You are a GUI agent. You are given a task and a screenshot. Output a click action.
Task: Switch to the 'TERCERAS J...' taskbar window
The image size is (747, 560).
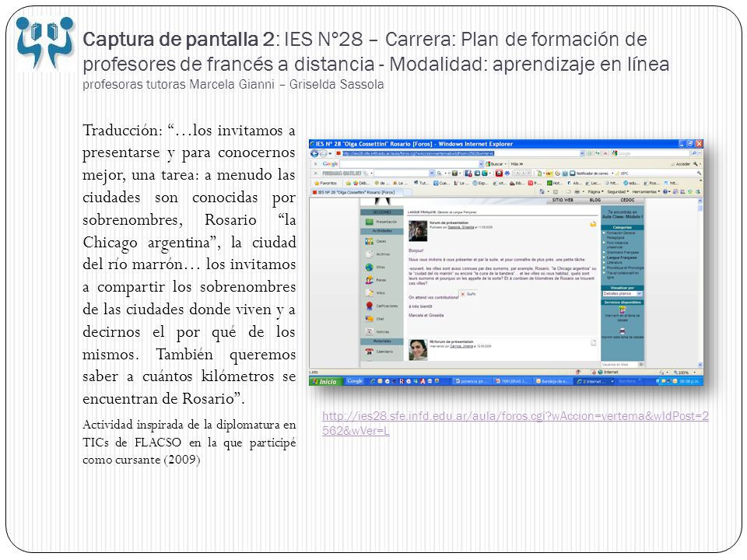pyautogui.click(x=511, y=381)
